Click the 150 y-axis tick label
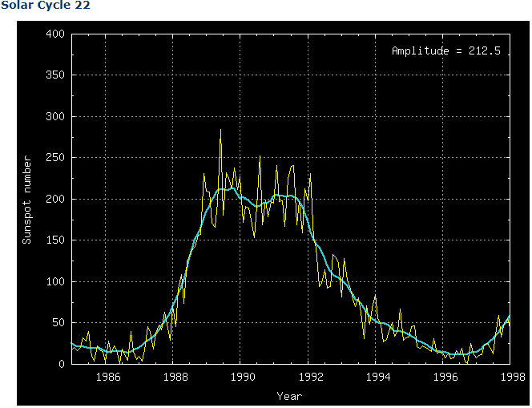Image resolution: width=532 pixels, height=408 pixels. click(x=55, y=240)
